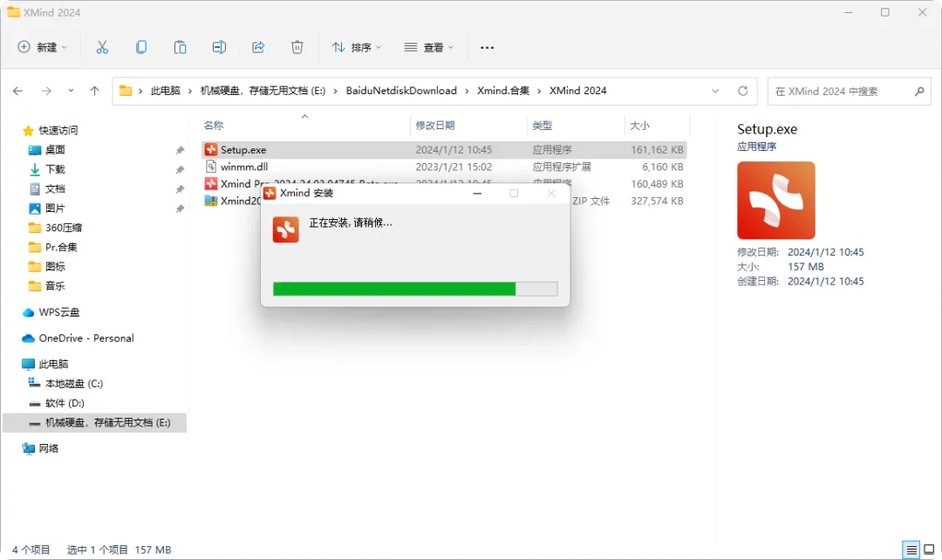Click the Xmind ZIP archive file icon
The image size is (942, 560).
pos(211,201)
